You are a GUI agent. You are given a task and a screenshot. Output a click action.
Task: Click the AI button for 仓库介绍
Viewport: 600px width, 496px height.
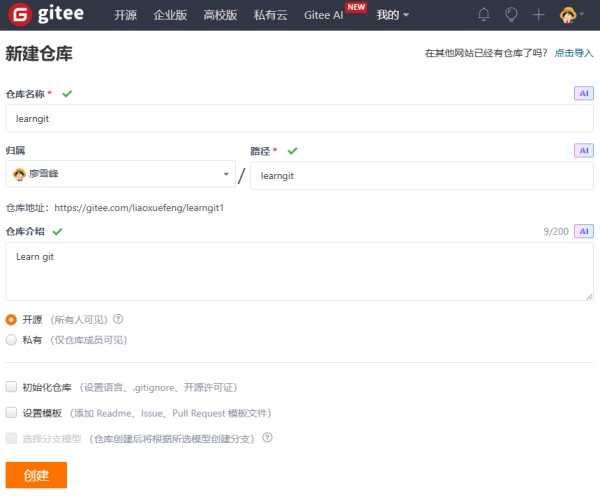pyautogui.click(x=584, y=231)
